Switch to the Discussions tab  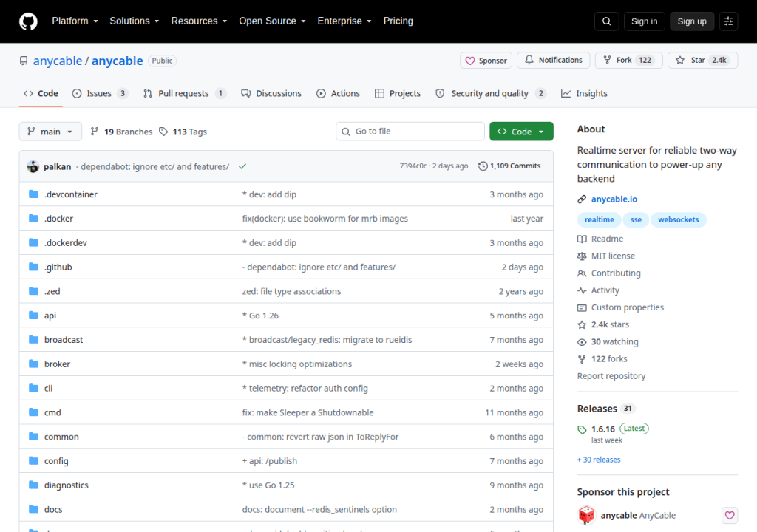click(x=271, y=93)
